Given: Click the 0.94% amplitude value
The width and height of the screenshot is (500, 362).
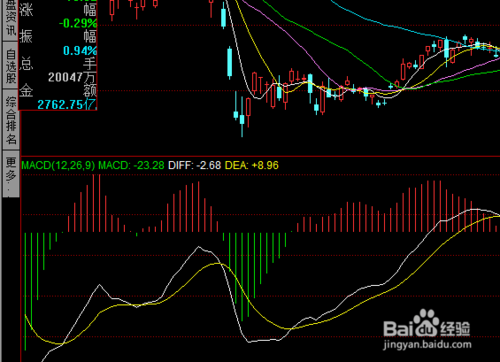Looking at the screenshot, I should [80, 51].
